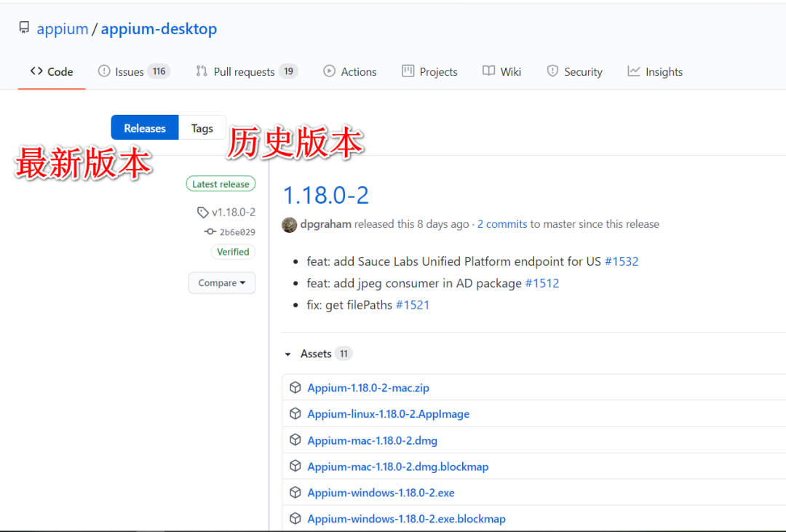Click the package icon beside Appium-windows-1.18.0-2.exe.blockmap

(x=295, y=518)
